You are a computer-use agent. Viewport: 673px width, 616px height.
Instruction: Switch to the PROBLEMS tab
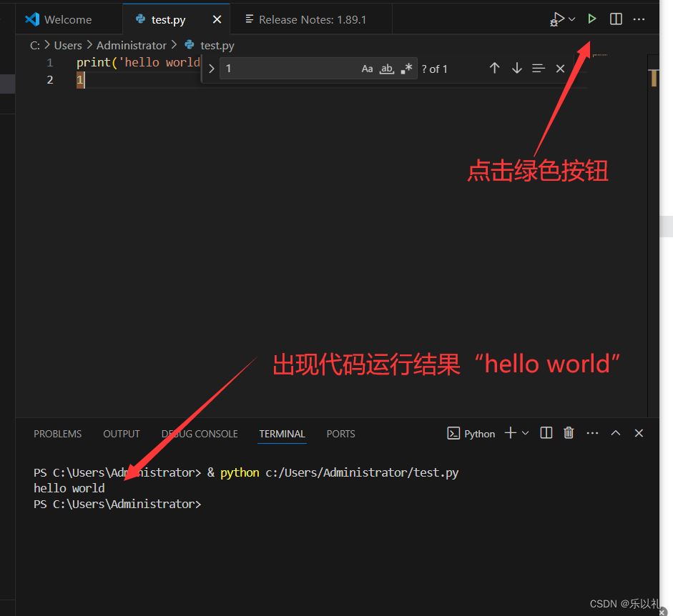(57, 434)
